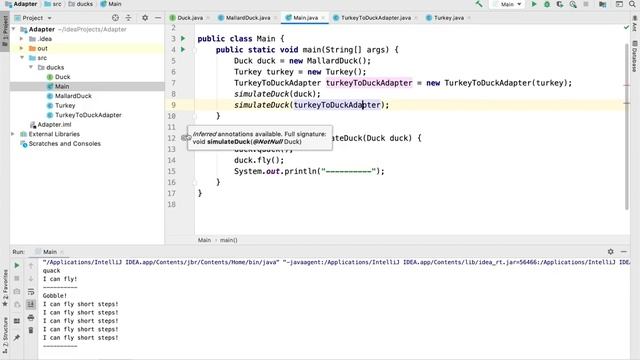Viewport: 640px width, 360px height.
Task: Expand the out folder
Action: coord(22,48)
